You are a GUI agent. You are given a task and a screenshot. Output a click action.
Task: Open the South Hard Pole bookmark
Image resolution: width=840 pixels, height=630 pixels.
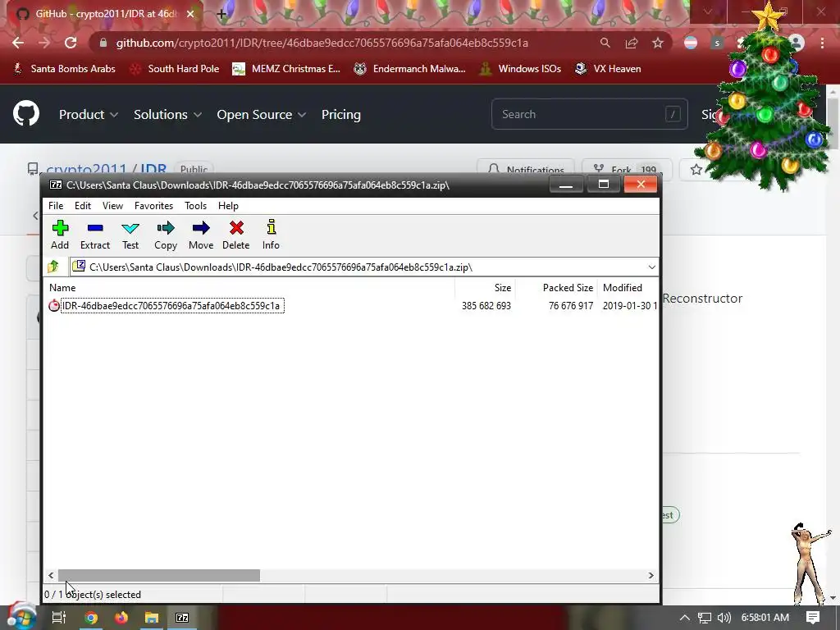click(176, 69)
